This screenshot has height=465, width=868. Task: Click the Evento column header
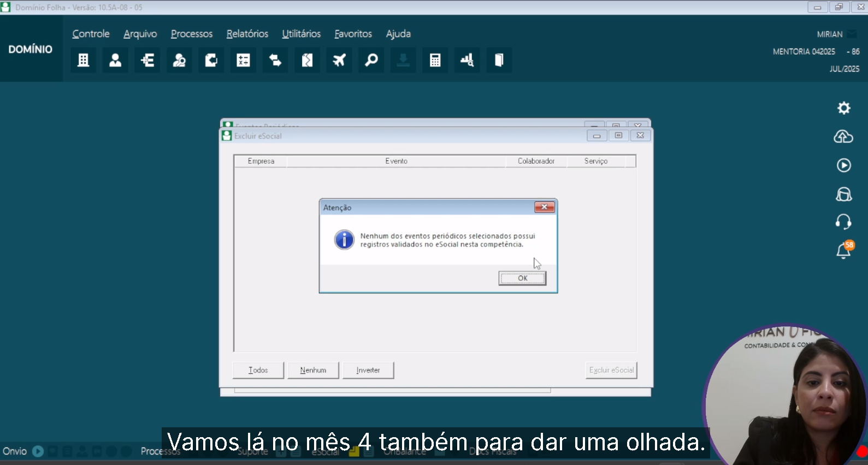[396, 161]
